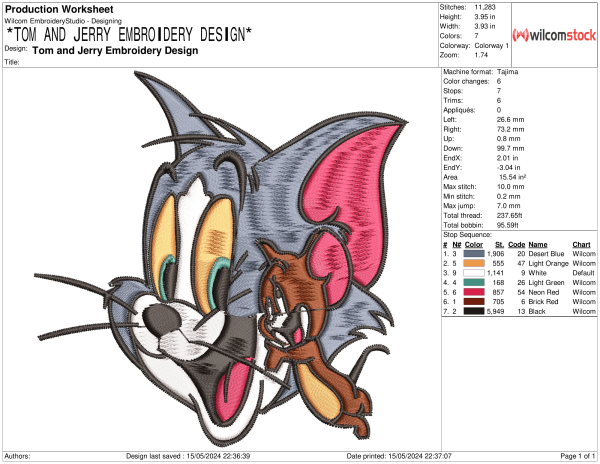Image resolution: width=600 pixels, height=464 pixels.
Task: Click the Light Green color swatch
Action: 474,282
